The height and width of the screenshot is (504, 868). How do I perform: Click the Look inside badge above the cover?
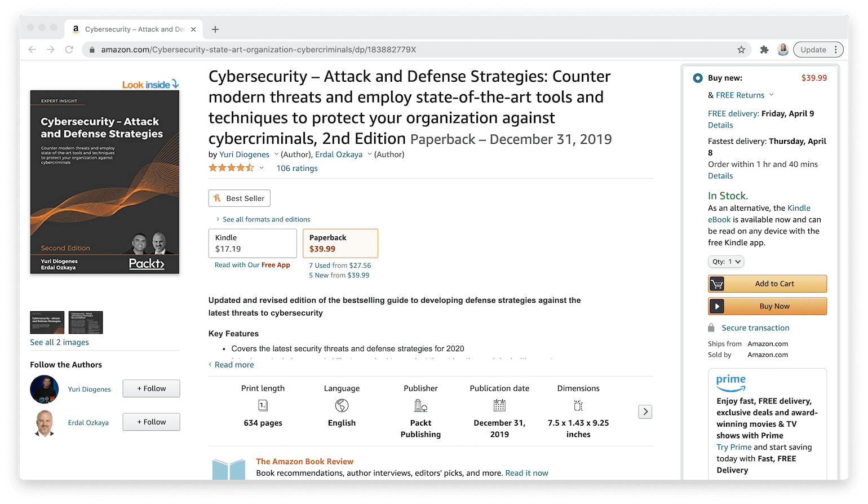[x=150, y=85]
